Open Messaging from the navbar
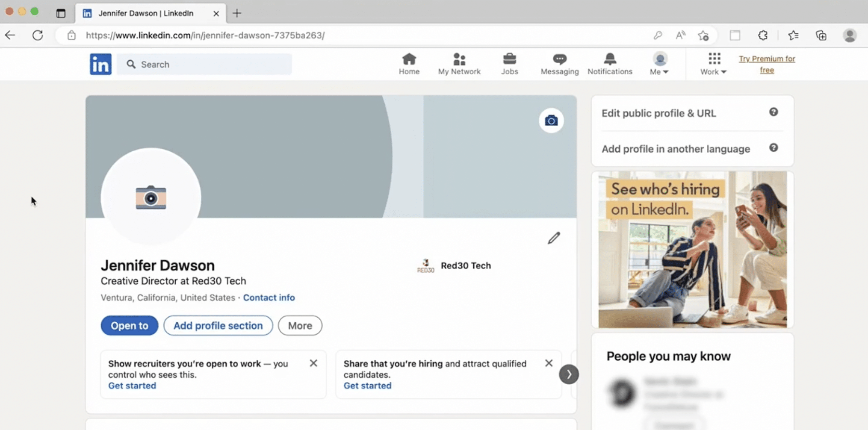 tap(559, 64)
